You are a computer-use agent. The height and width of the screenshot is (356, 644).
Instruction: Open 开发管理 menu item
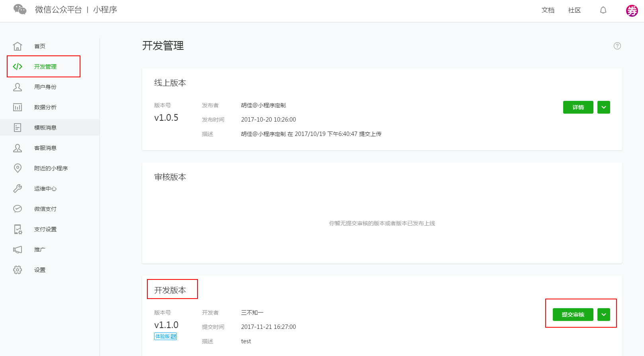click(45, 67)
